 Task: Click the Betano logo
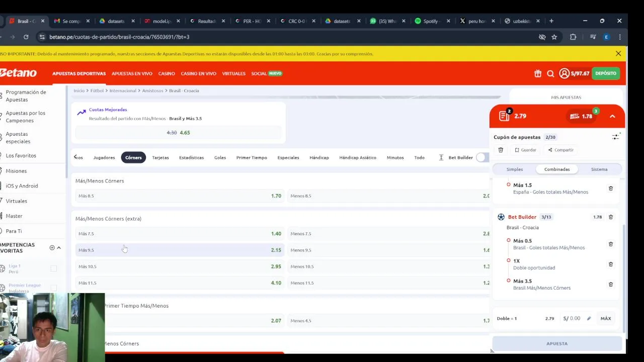coord(19,73)
